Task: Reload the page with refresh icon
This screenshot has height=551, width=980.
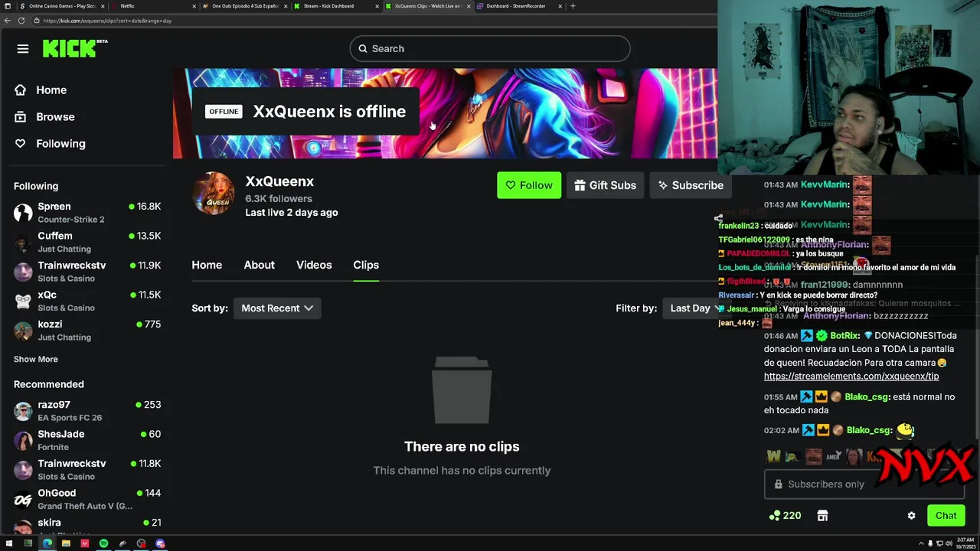Action: click(x=21, y=21)
